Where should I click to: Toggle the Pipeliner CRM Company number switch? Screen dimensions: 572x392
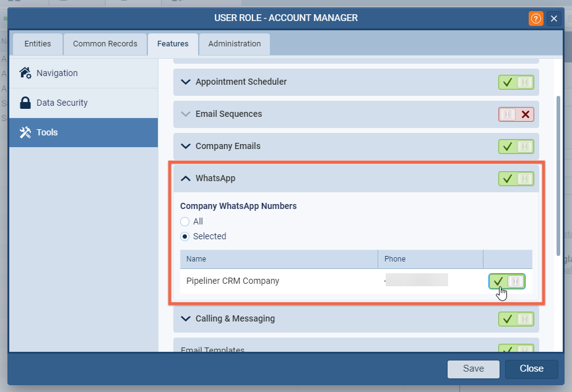[x=507, y=281]
